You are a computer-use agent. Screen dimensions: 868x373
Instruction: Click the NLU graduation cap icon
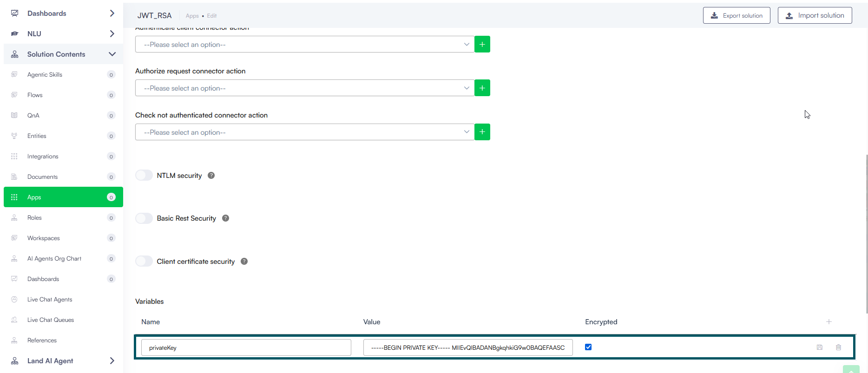tap(15, 33)
